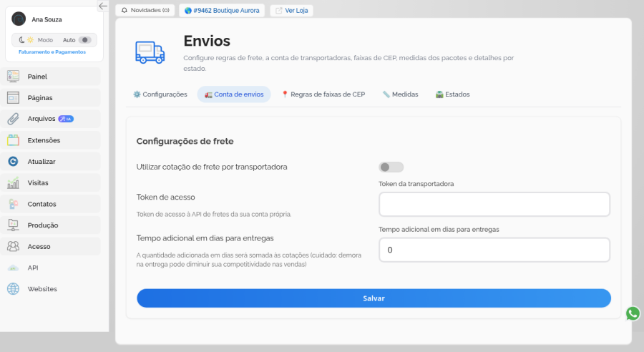The height and width of the screenshot is (352, 644).
Task: Open Painel in the sidebar
Action: [51, 77]
